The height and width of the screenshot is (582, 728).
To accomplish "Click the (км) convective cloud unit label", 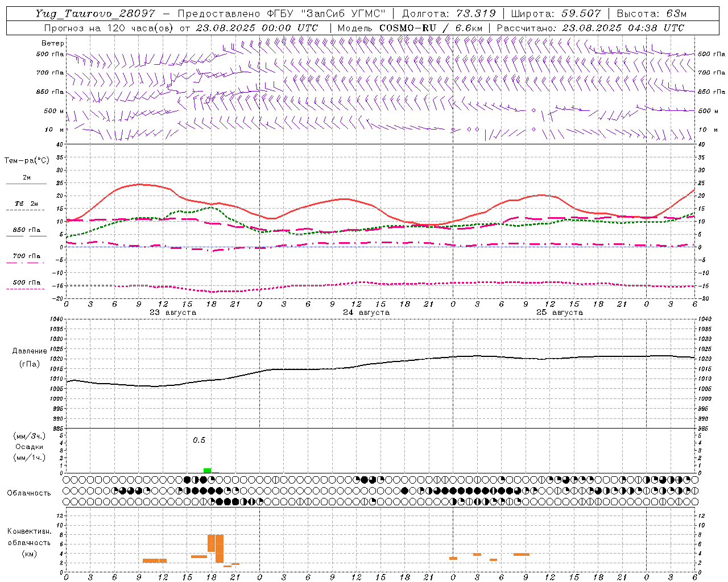I will 30,554.
